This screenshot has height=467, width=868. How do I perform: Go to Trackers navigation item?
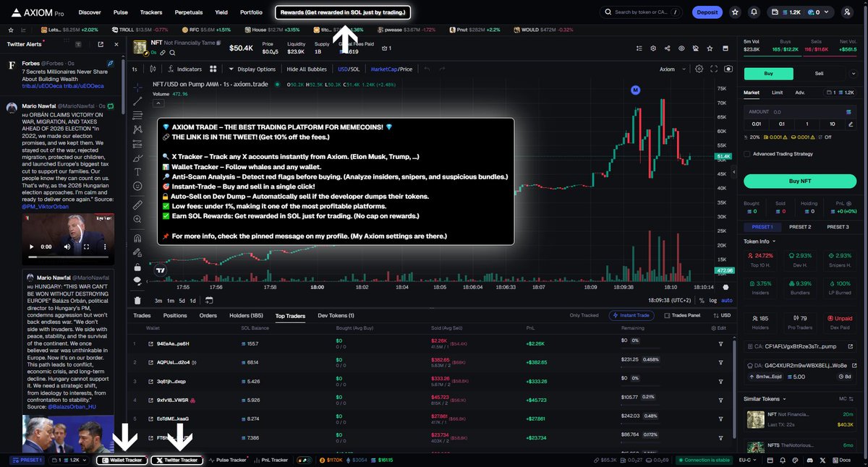point(151,12)
